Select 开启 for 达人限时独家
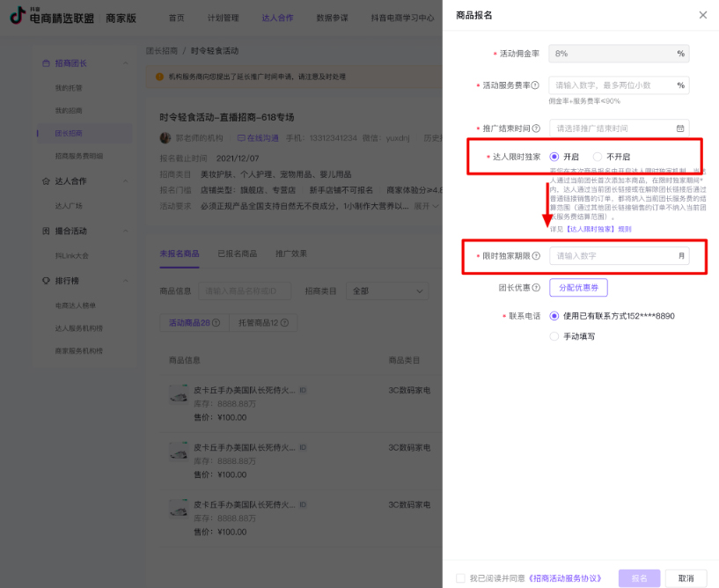Image resolution: width=719 pixels, height=588 pixels. [x=554, y=157]
